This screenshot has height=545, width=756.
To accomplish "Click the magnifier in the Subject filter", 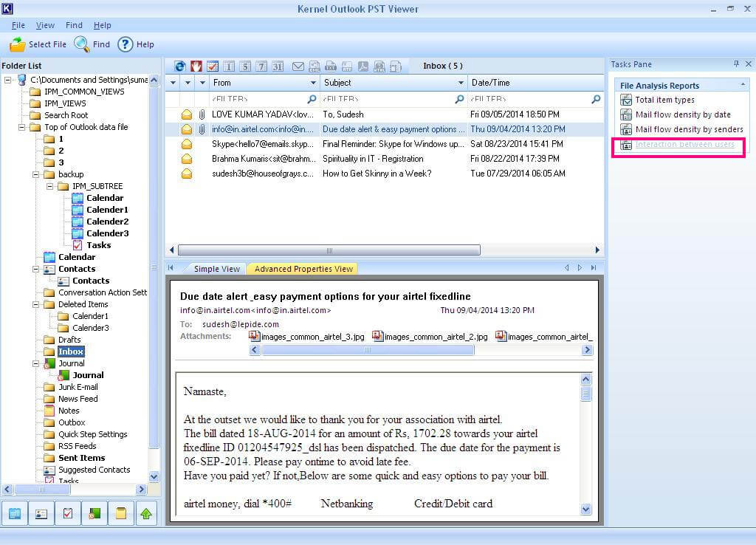I will [x=459, y=99].
